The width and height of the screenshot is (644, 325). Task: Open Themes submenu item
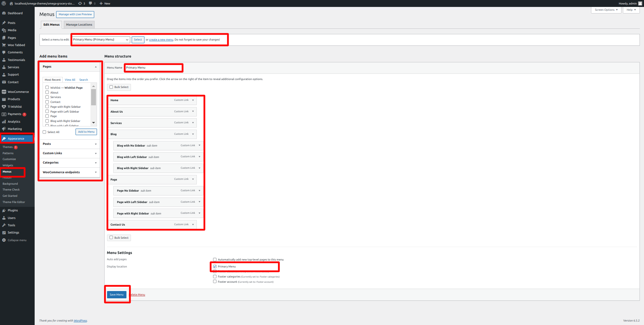coord(8,147)
